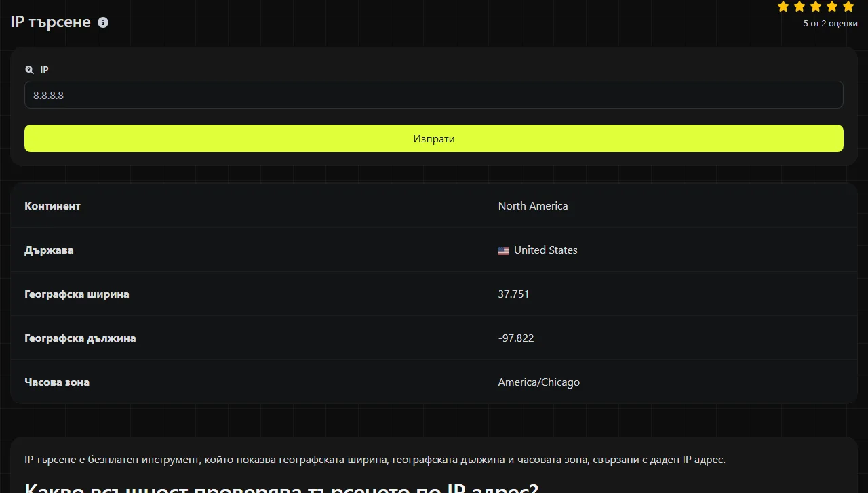Viewport: 868px width, 493px height.
Task: Rate with the fourth star
Action: click(832, 7)
